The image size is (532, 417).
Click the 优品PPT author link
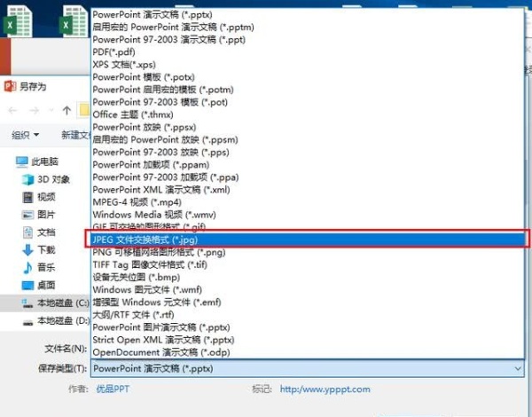click(x=113, y=389)
